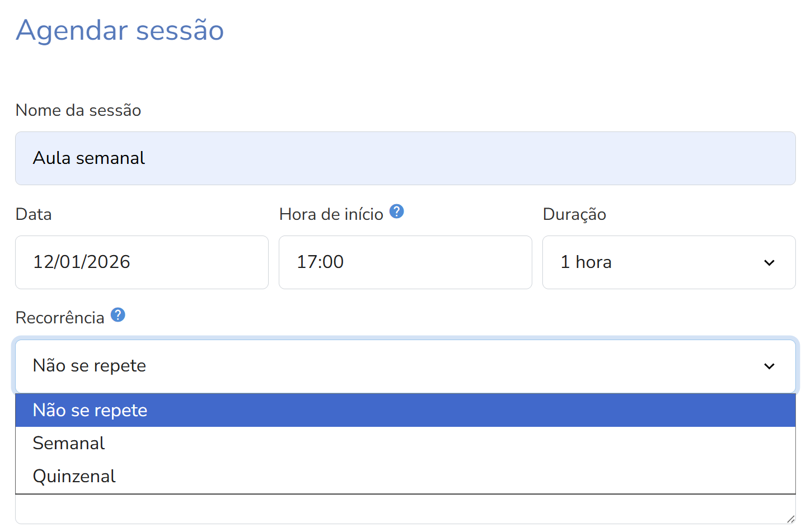Click the text area resize handle

coord(790,519)
